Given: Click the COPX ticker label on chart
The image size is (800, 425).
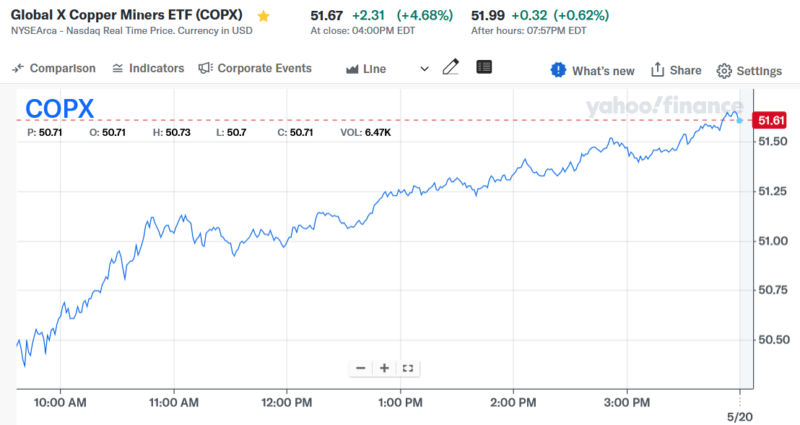Looking at the screenshot, I should [61, 108].
